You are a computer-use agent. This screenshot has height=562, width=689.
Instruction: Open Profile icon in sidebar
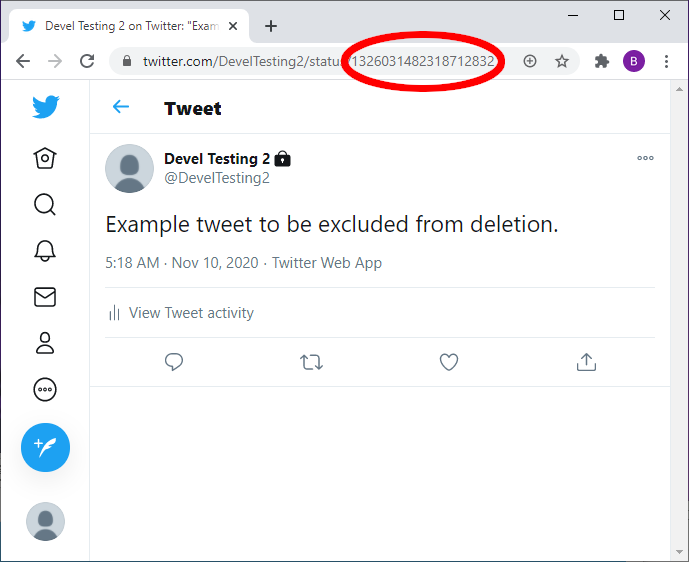tap(45, 343)
